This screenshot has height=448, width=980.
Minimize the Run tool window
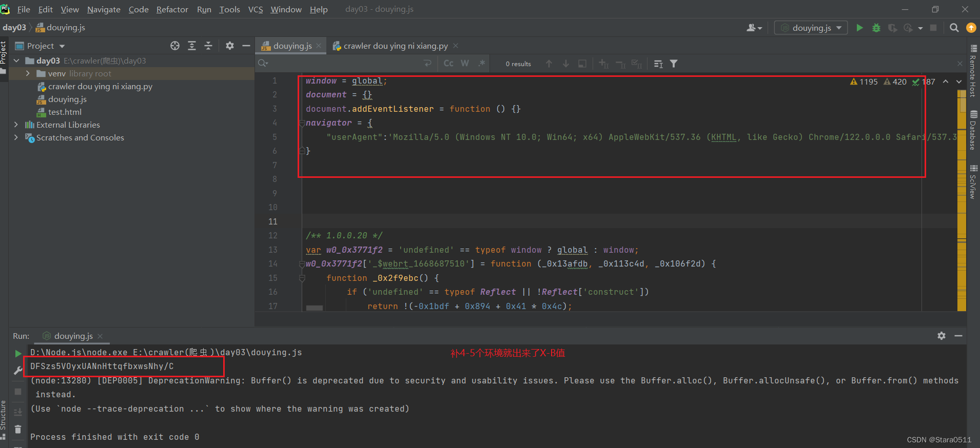point(958,336)
